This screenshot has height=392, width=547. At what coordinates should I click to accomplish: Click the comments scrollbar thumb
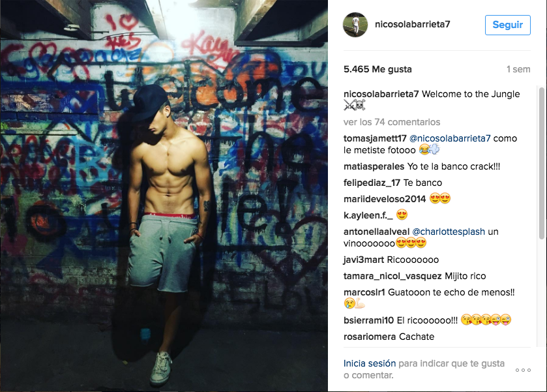click(x=542, y=163)
